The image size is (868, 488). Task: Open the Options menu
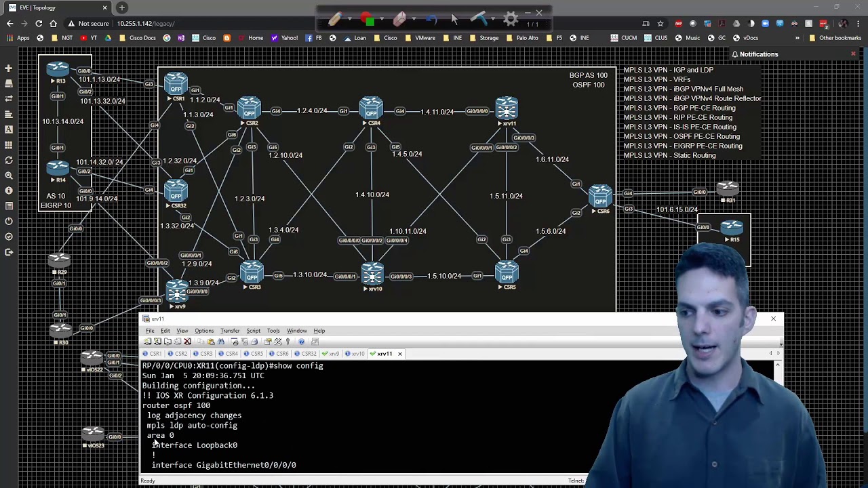click(x=204, y=331)
